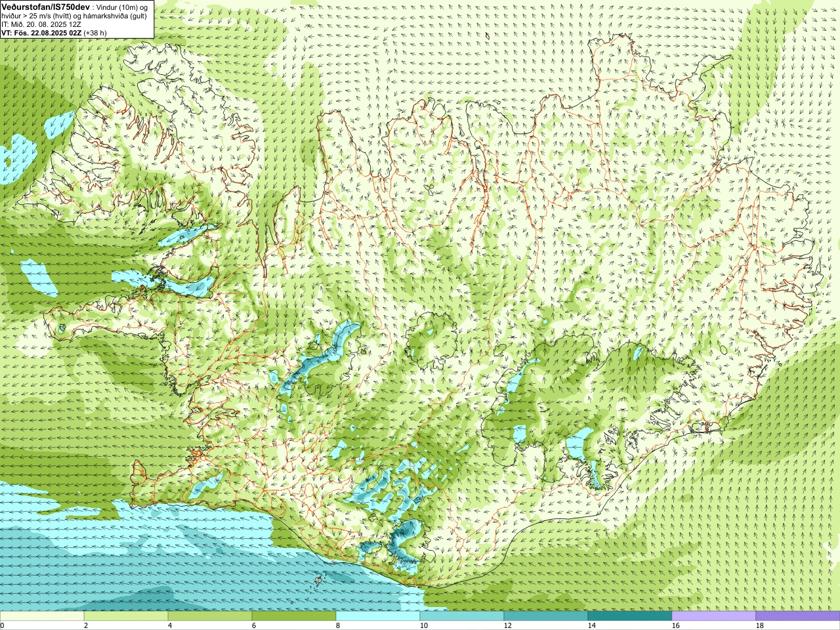Click the legend label "4"
Viewport: 840px width, 630px height.
pyautogui.click(x=170, y=625)
